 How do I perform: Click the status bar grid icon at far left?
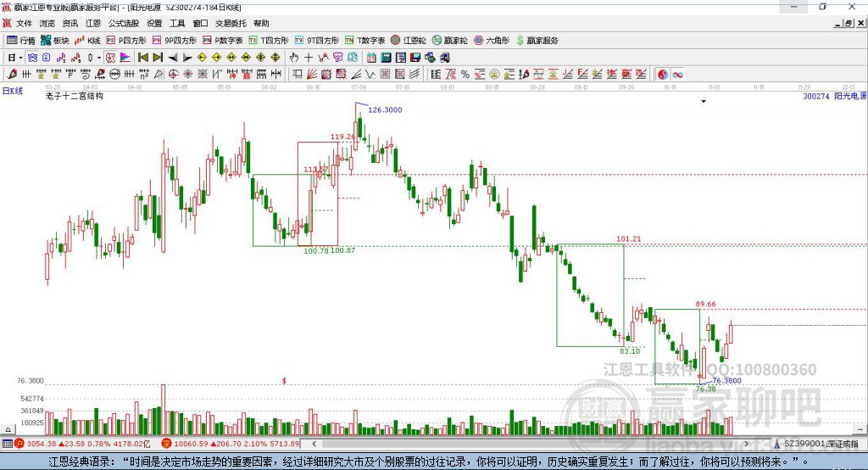click(7, 444)
